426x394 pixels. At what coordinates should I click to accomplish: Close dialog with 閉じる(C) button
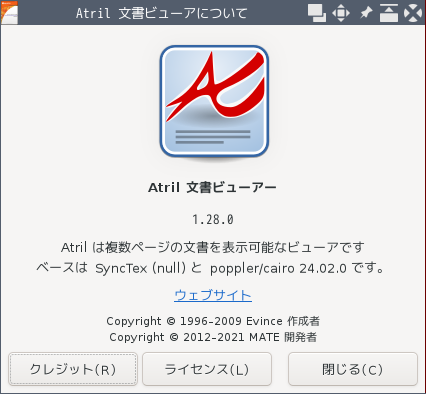(353, 369)
